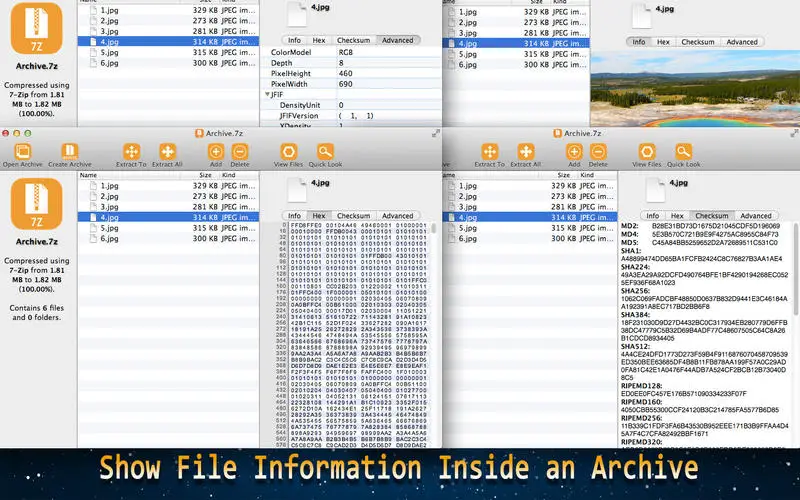
Task: Click the 4.jpg document icon in the image-preview window
Action: click(641, 16)
